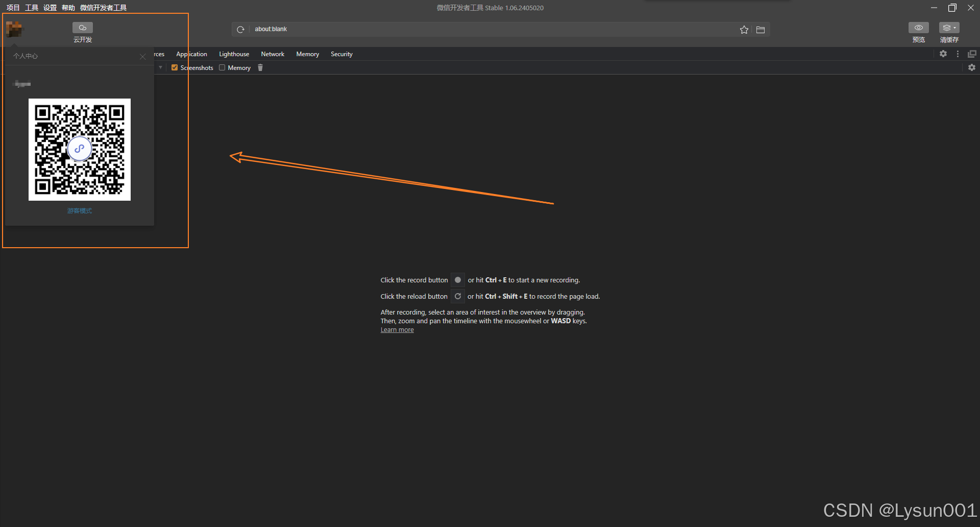Uncheck the Screenshots checkbox
Image resolution: width=980 pixels, height=527 pixels.
tap(175, 67)
